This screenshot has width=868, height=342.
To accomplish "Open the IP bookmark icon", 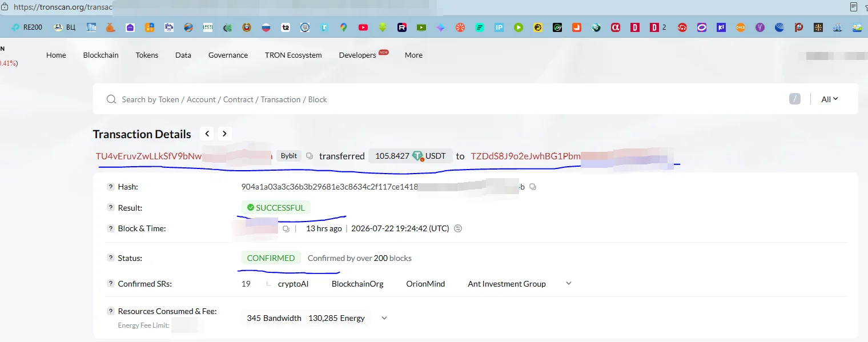I will pos(499,27).
